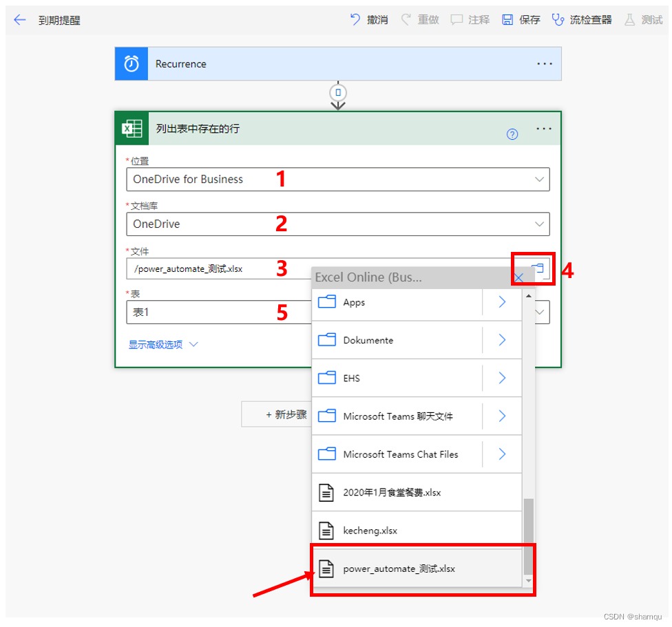Image resolution: width=672 pixels, height=627 pixels.
Task: Click the file picker scrollbar down arrow
Action: point(528,581)
